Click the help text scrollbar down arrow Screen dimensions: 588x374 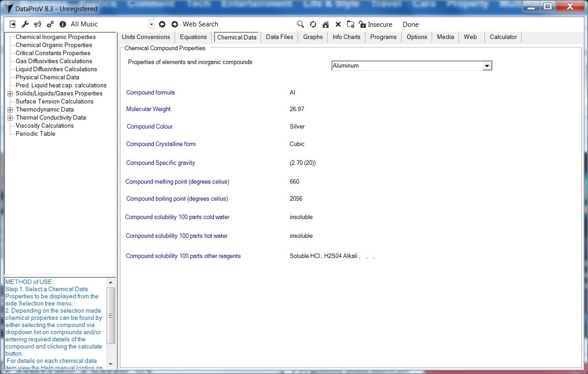click(111, 364)
